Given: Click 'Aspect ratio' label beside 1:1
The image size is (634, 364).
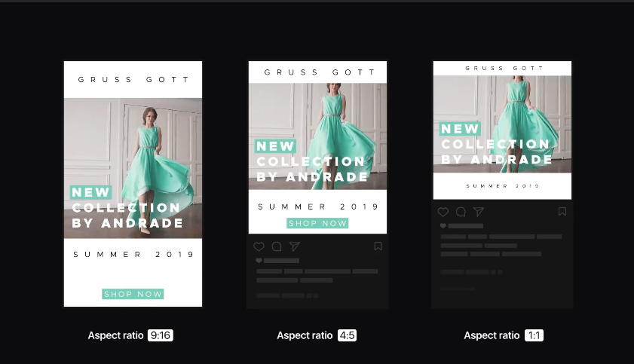Looking at the screenshot, I should [x=492, y=335].
